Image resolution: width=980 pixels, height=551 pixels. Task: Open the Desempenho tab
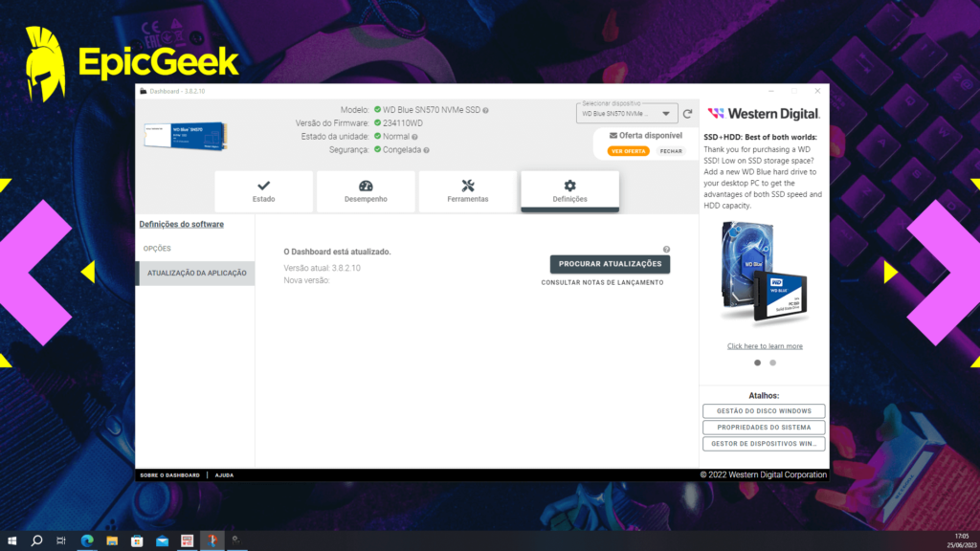coord(366,191)
